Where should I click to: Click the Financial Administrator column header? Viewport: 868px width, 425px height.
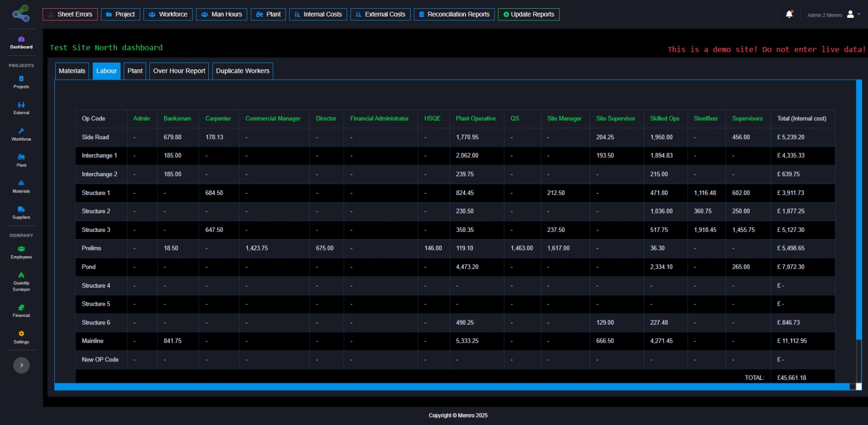380,118
